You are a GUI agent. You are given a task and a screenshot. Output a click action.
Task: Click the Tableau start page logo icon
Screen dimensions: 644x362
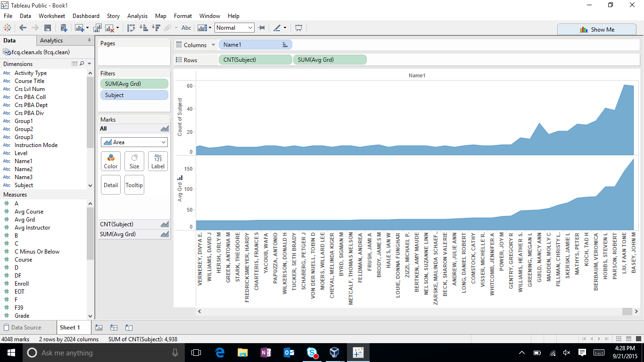point(7,28)
